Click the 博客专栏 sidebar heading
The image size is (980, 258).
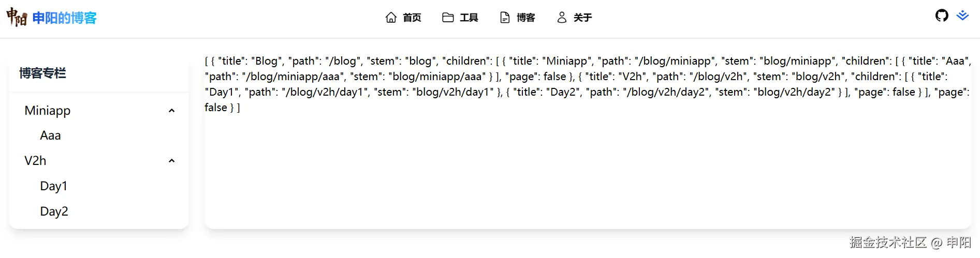42,73
